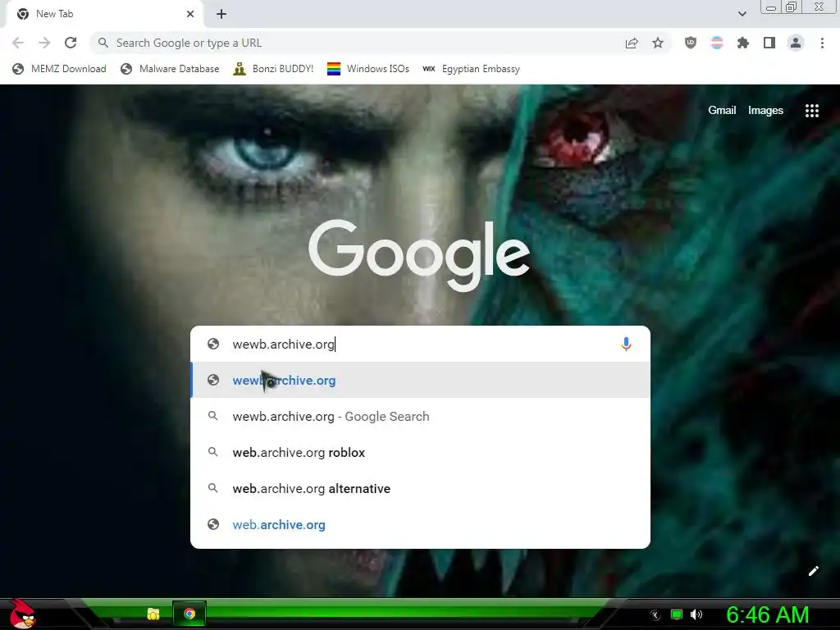Screen dimensions: 840x630
Task: Open the Chrome three-dot menu
Action: coord(822,43)
